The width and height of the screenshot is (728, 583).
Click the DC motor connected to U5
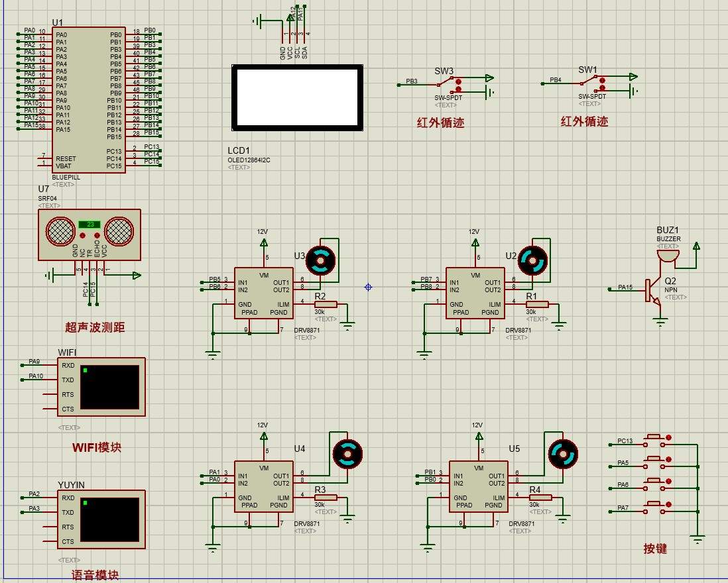point(563,454)
